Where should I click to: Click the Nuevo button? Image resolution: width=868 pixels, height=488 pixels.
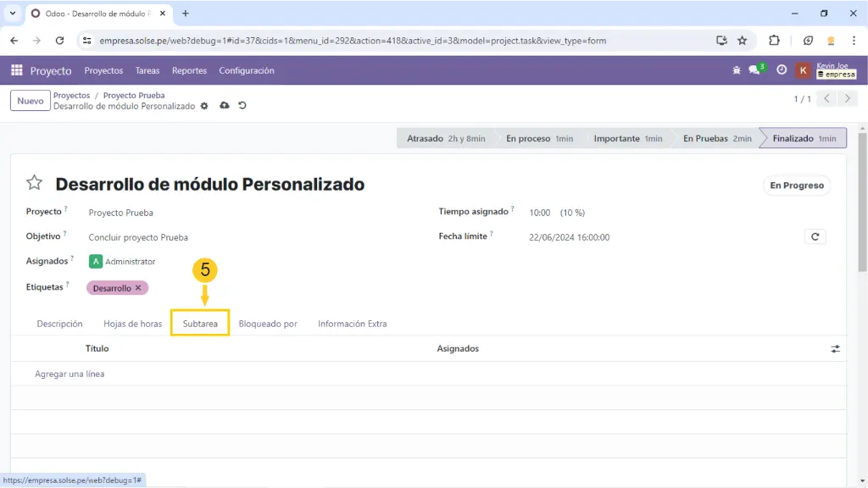30,101
